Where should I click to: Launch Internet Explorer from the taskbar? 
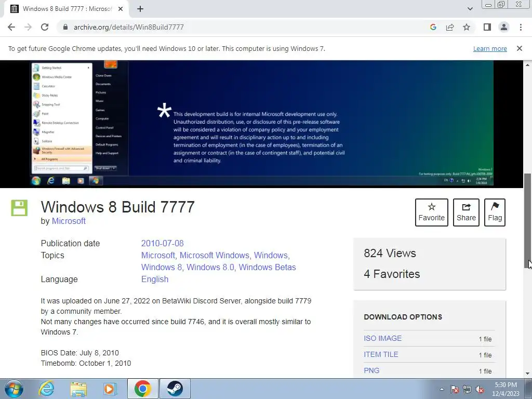point(46,389)
